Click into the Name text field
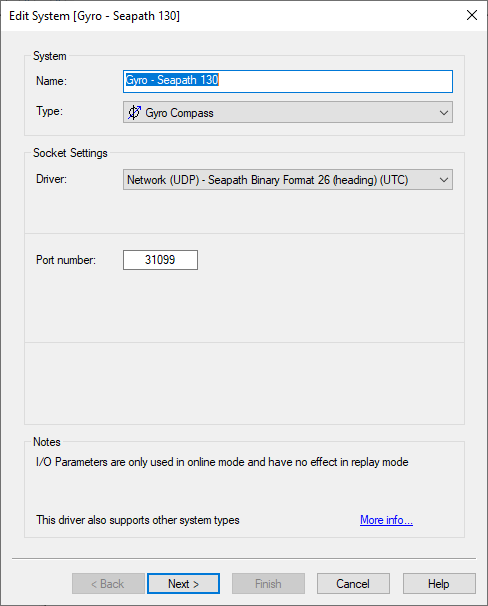 coord(288,81)
